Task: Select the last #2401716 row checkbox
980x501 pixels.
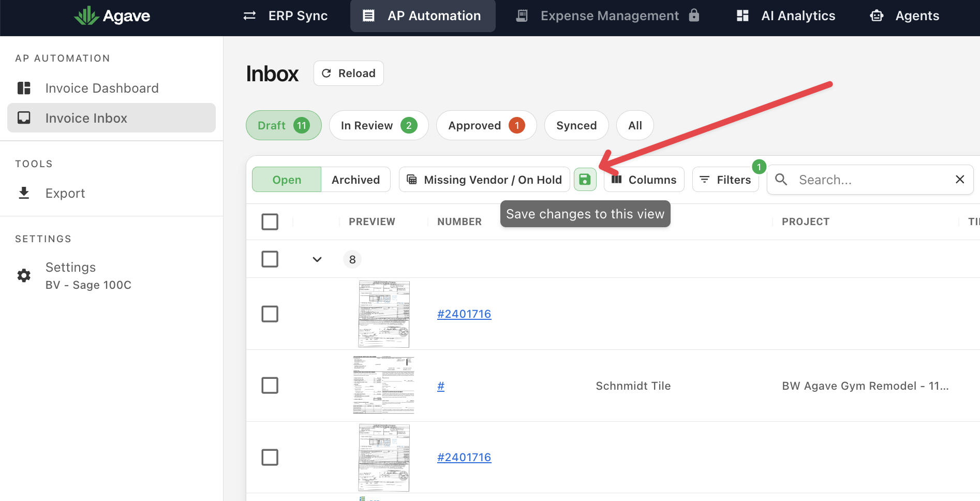Action: click(x=270, y=457)
